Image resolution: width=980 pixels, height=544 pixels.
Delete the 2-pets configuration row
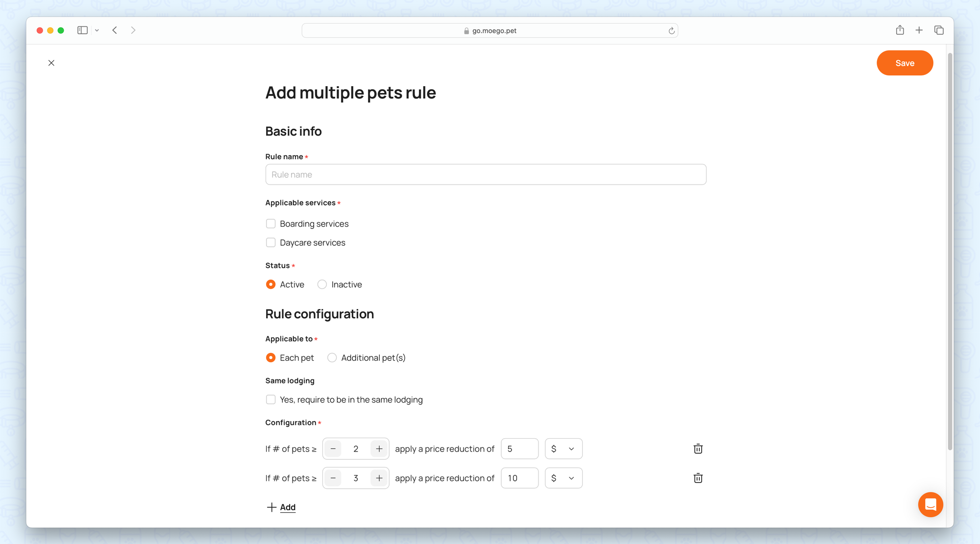point(698,449)
